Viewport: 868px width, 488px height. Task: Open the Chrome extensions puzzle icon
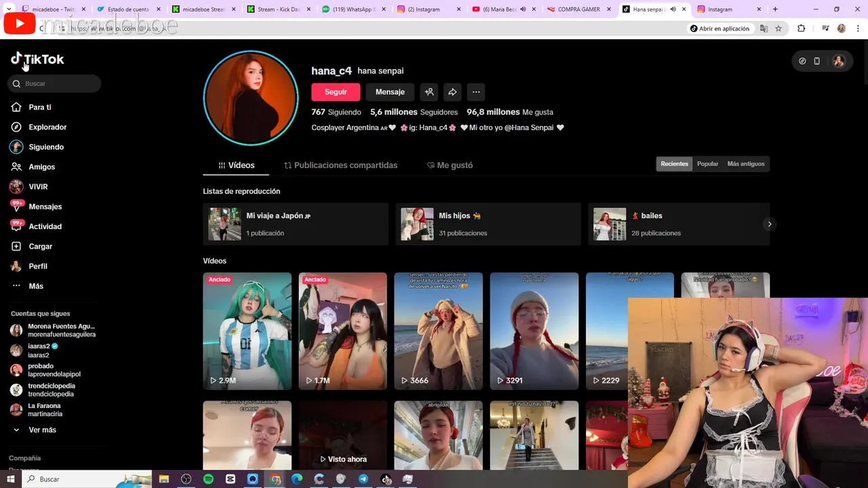(x=801, y=28)
